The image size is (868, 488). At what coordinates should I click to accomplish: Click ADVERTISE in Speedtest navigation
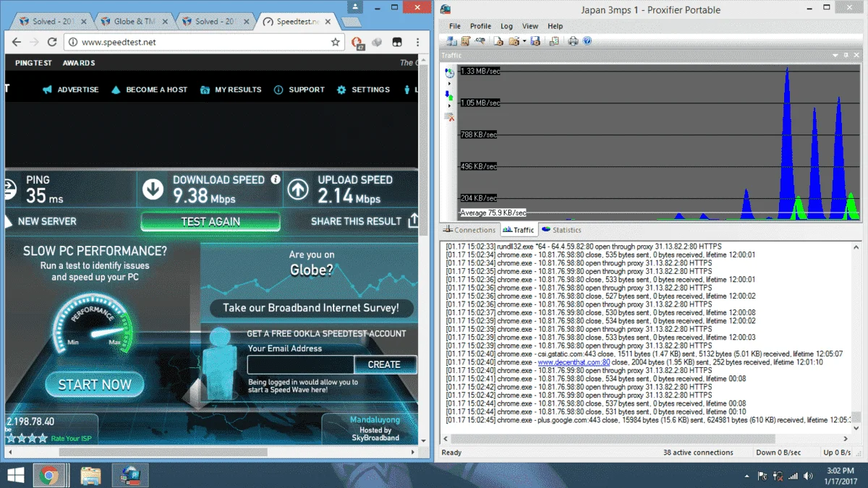(x=71, y=90)
